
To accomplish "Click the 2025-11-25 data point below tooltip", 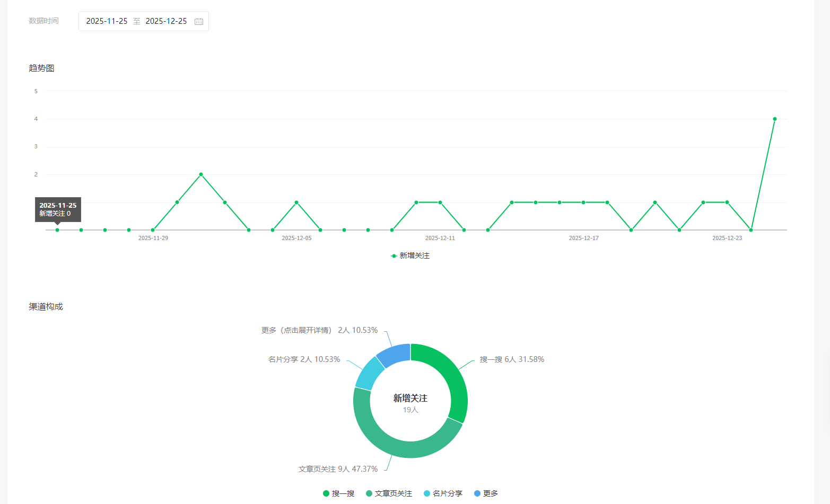I will coord(57,230).
